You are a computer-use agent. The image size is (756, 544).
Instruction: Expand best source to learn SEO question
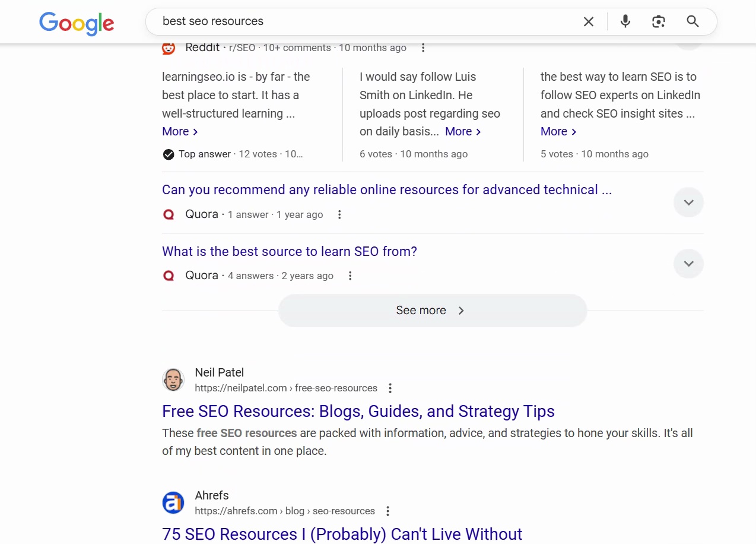[689, 264]
